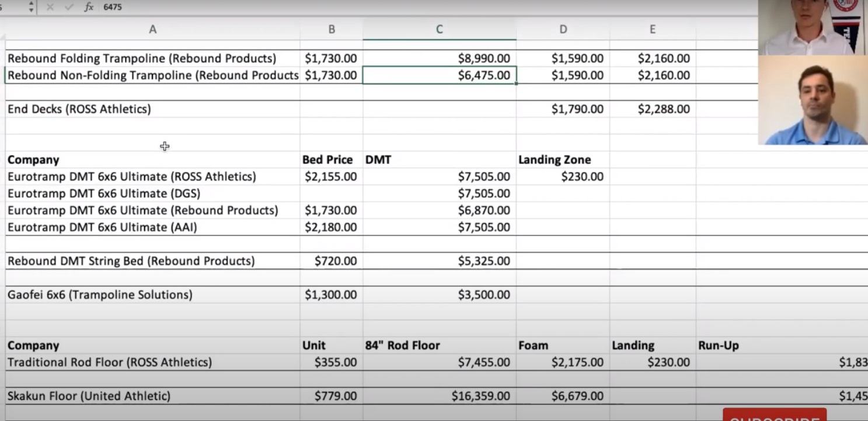Select the active $6,475.00 cell
The height and width of the screenshot is (421, 868).
tap(440, 75)
